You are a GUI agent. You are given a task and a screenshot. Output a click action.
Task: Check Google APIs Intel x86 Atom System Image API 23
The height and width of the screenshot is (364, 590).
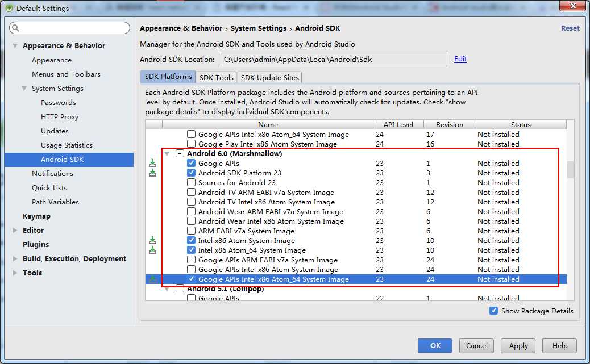tap(191, 269)
